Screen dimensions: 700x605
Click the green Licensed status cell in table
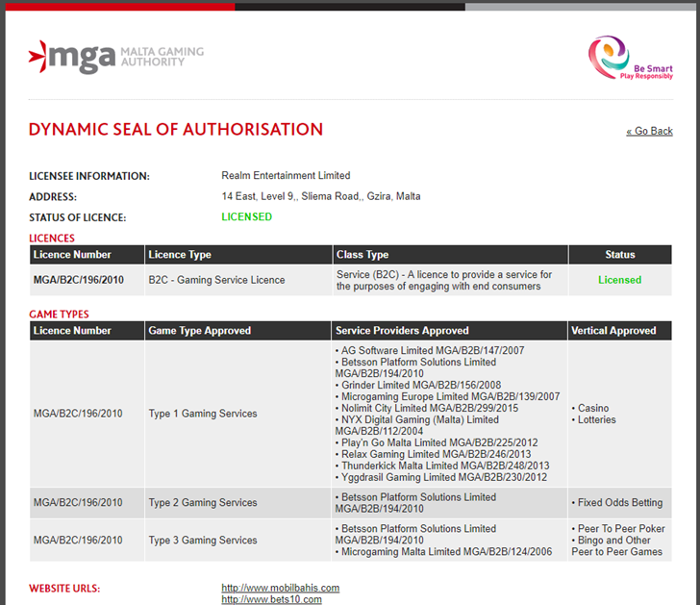pyautogui.click(x=619, y=280)
